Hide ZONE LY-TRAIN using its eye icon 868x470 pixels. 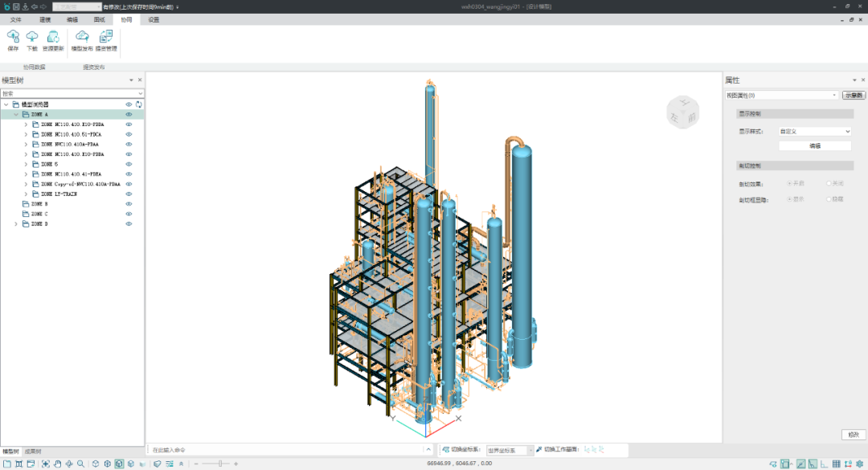[129, 194]
